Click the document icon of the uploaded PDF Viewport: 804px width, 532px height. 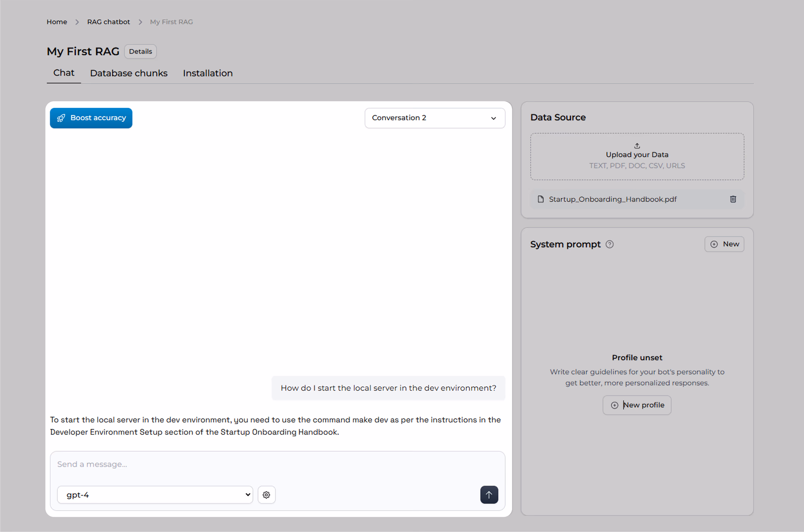(x=541, y=199)
